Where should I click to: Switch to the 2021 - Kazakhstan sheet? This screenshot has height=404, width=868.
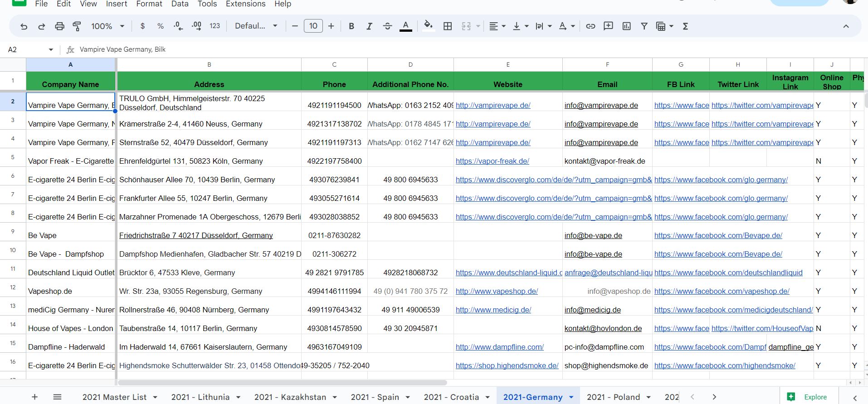click(x=290, y=397)
